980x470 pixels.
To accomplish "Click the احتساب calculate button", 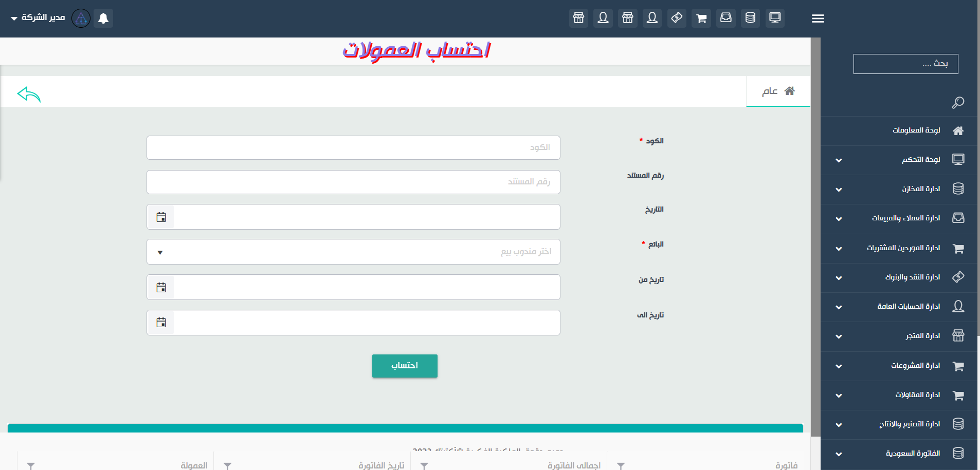I will (405, 366).
